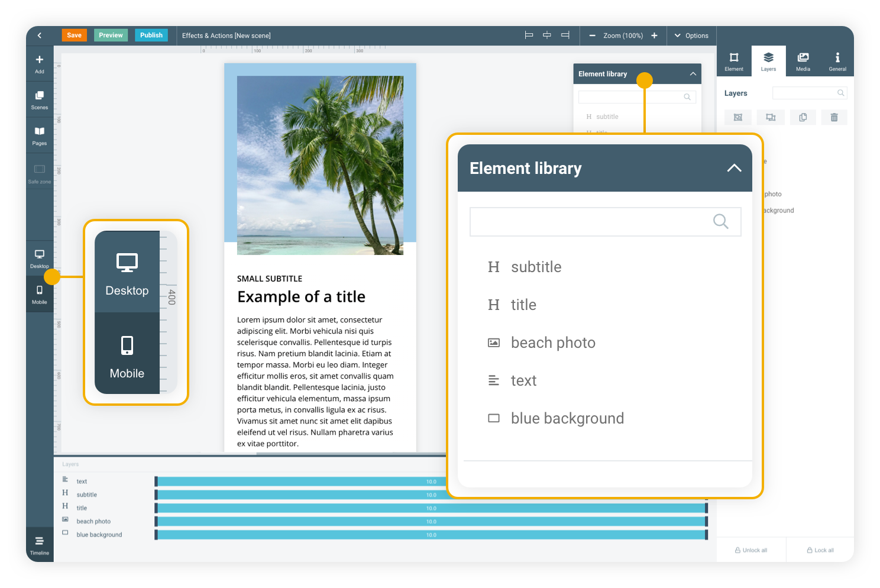Viewport: 880px width, 588px height.
Task: Expand the Options dropdown
Action: click(x=691, y=35)
